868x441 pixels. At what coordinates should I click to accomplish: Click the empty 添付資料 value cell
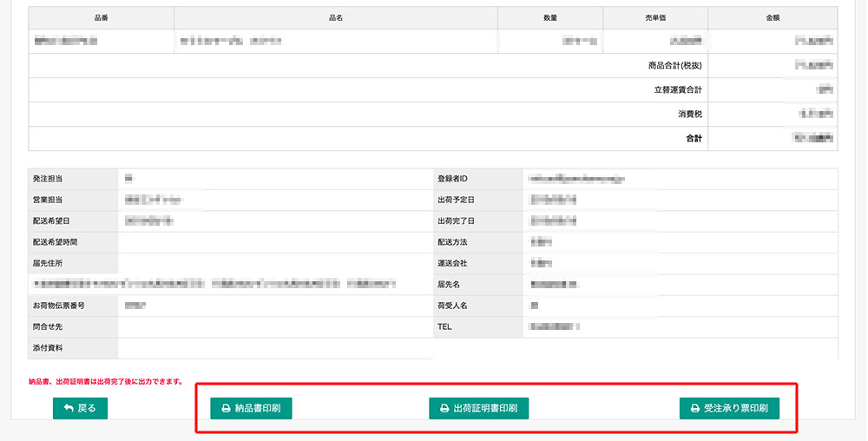274,348
